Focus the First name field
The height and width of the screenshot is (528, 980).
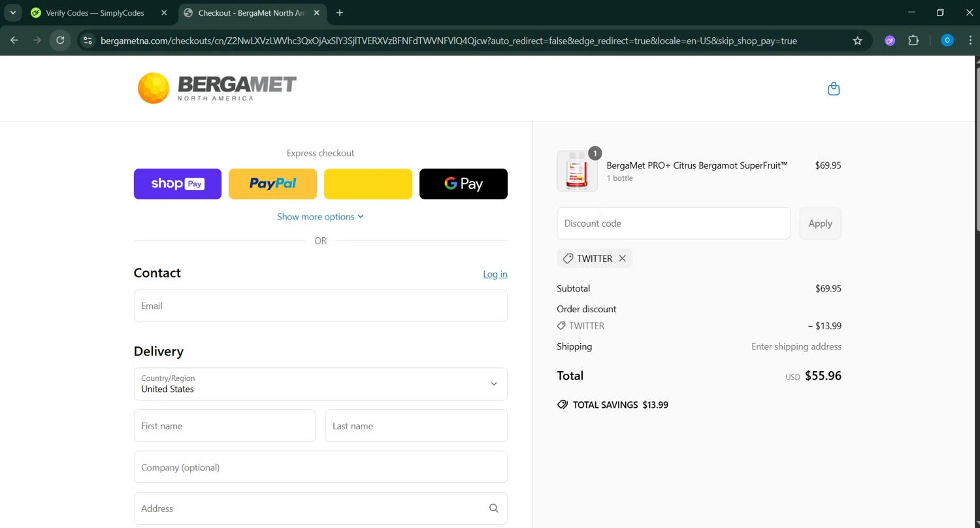225,426
